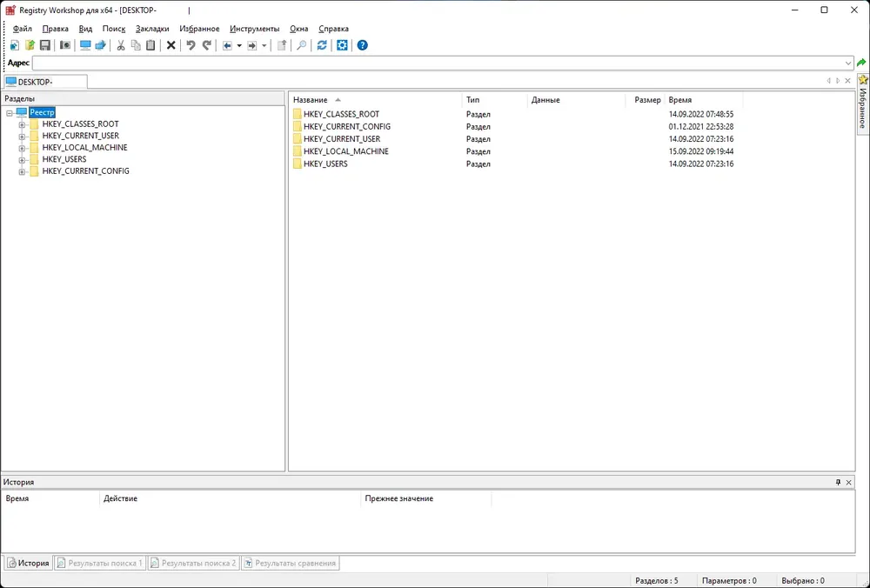This screenshot has height=588, width=870.
Task: Click the Delete X toolbar icon
Action: pyautogui.click(x=171, y=45)
